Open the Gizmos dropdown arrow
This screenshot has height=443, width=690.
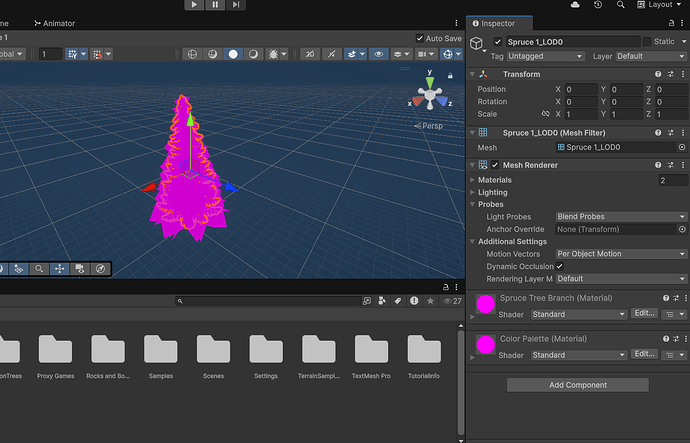pyautogui.click(x=459, y=54)
